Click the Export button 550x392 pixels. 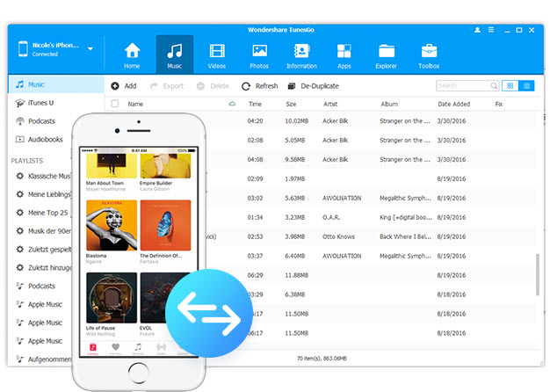click(167, 86)
